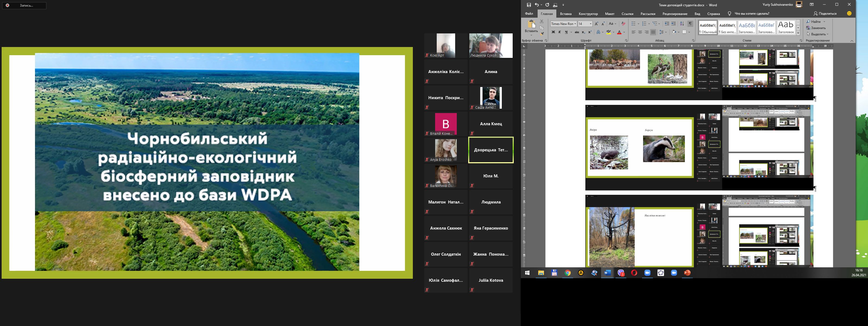Image resolution: width=868 pixels, height=326 pixels.
Task: Apply the red font color swatch
Action: pyautogui.click(x=619, y=32)
